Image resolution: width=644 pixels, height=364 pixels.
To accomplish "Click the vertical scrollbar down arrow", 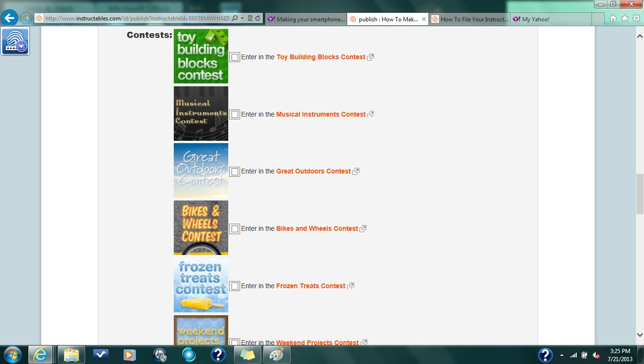I will (640, 334).
